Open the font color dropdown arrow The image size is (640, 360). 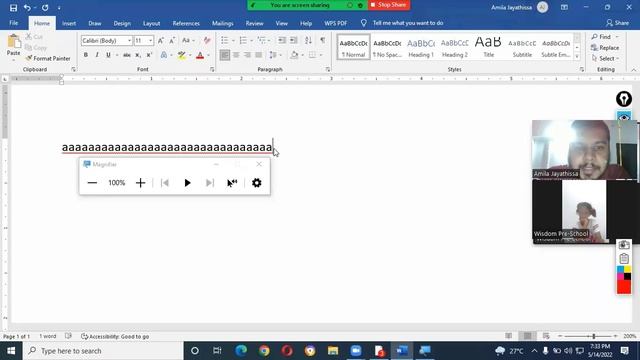coord(208,55)
